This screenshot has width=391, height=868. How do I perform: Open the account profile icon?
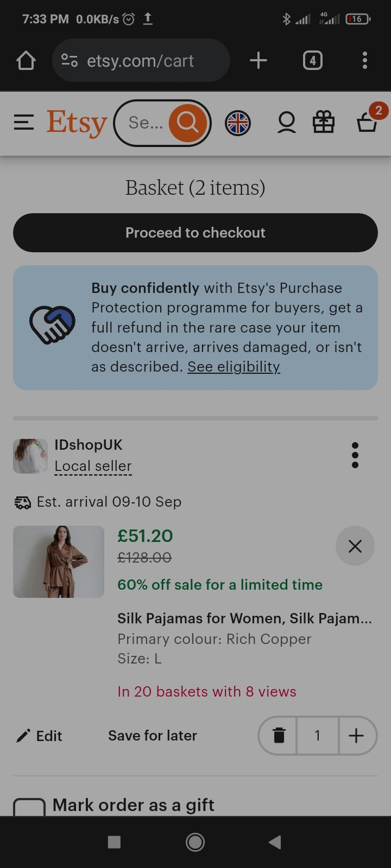pyautogui.click(x=287, y=123)
